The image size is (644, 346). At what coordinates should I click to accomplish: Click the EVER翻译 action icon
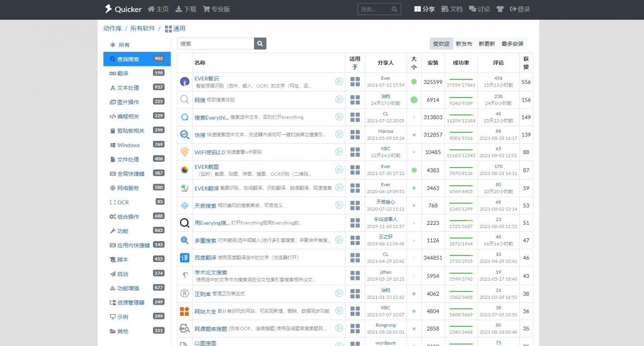click(x=185, y=188)
